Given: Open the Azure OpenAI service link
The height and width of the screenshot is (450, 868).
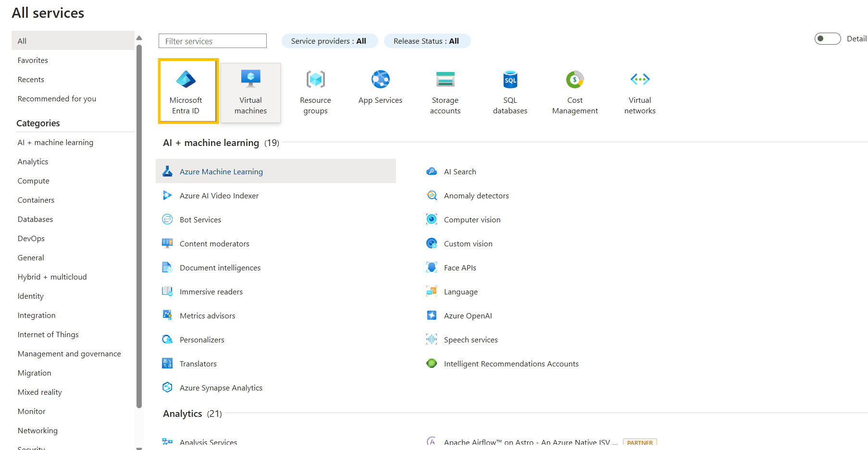Looking at the screenshot, I should 468,316.
